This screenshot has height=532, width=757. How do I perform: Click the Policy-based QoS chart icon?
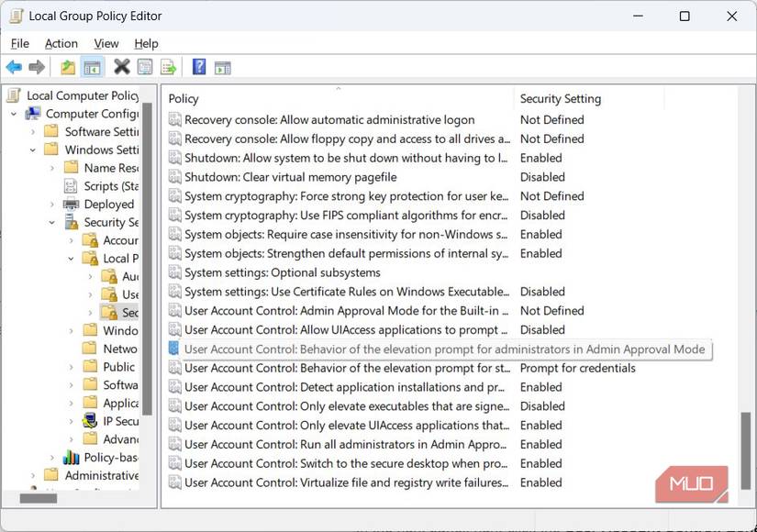pos(71,457)
